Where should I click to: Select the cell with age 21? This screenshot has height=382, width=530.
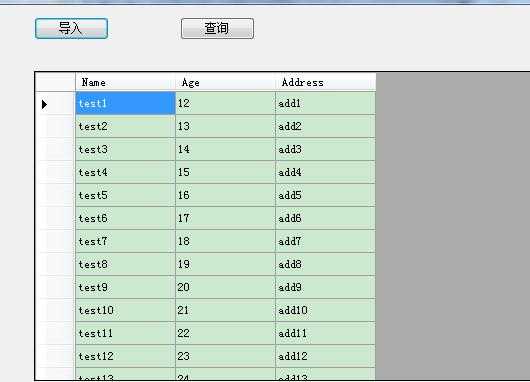pyautogui.click(x=225, y=310)
